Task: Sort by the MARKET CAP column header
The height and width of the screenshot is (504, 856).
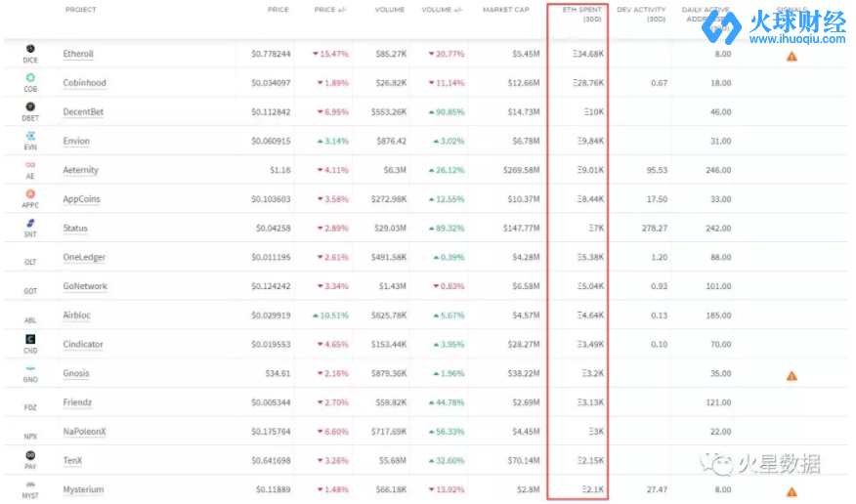Action: tap(506, 10)
